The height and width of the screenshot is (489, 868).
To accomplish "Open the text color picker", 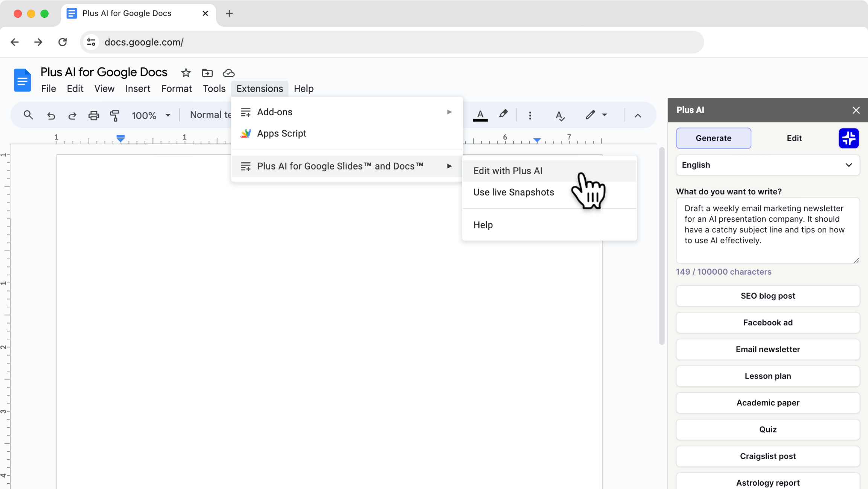I will click(x=480, y=115).
